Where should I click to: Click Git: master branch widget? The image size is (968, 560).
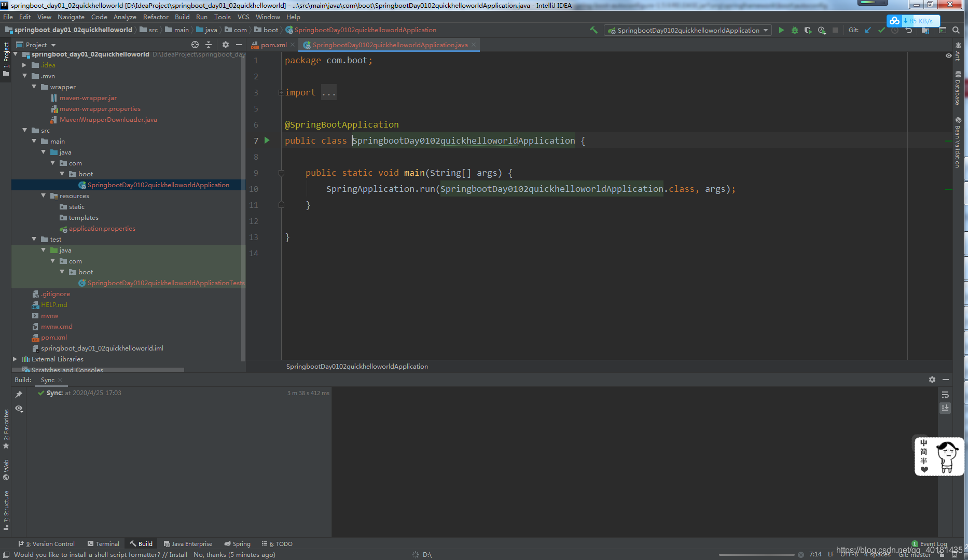click(x=915, y=554)
